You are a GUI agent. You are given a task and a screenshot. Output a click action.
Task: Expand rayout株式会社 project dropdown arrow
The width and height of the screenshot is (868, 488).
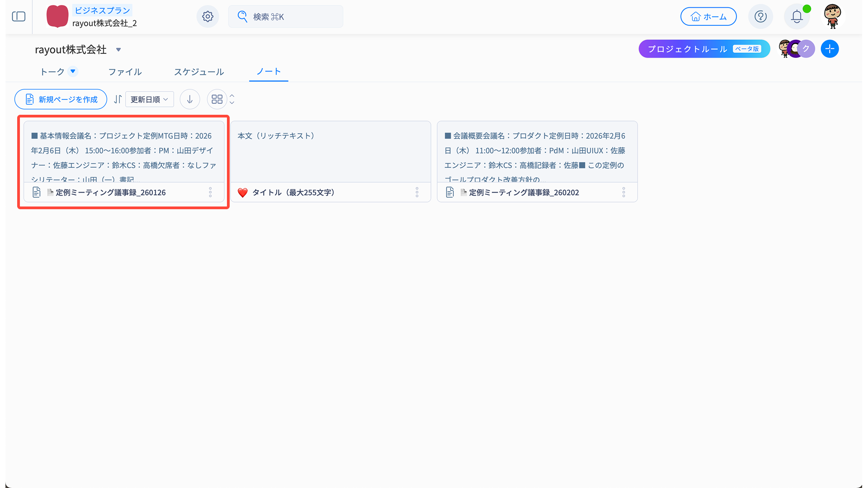[x=118, y=50]
